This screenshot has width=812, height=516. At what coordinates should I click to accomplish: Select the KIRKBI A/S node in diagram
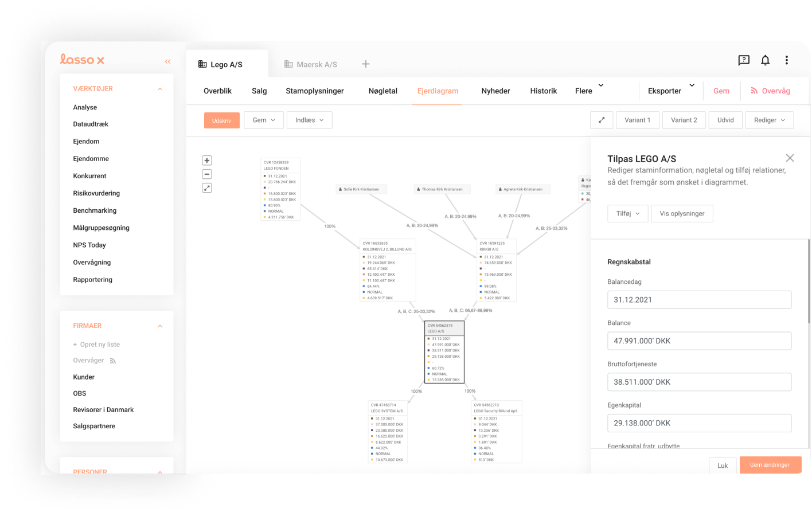pos(497,270)
